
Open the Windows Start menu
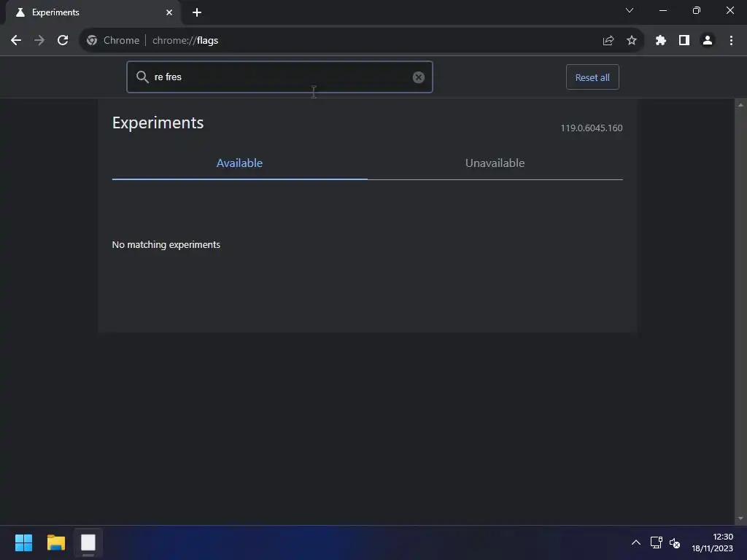pyautogui.click(x=23, y=542)
